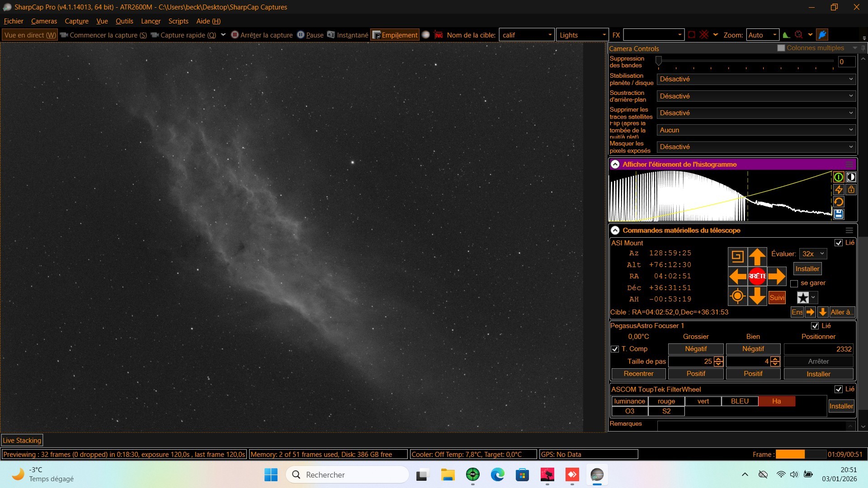Click Arrêter la capture button
The height and width of the screenshot is (488, 868).
262,35
